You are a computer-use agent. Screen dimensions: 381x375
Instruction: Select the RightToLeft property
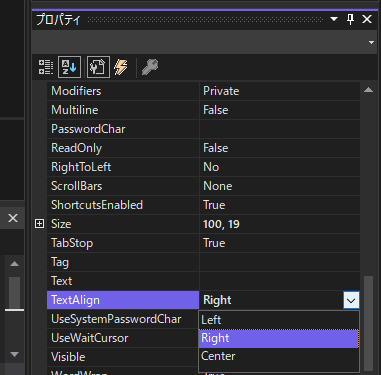(x=123, y=167)
